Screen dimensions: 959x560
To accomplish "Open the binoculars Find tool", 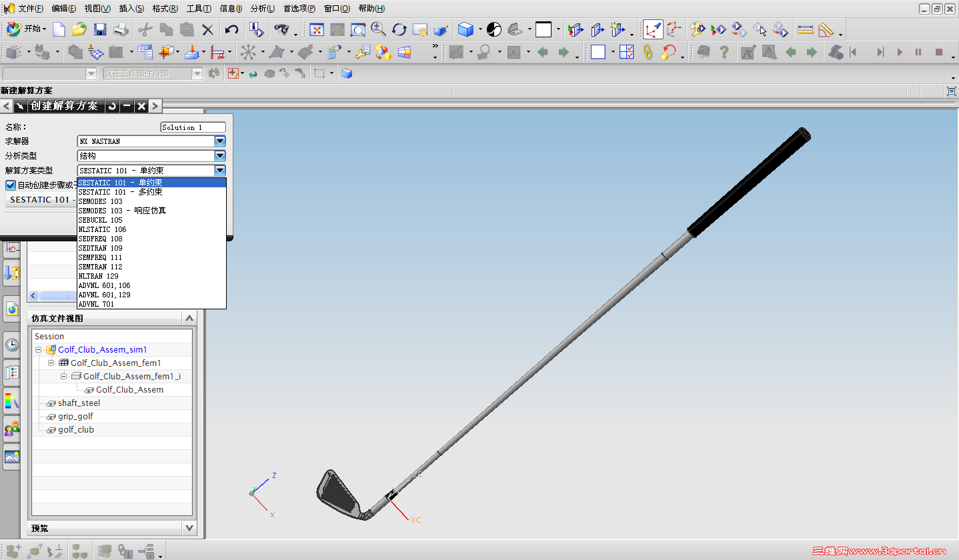I will tap(281, 29).
